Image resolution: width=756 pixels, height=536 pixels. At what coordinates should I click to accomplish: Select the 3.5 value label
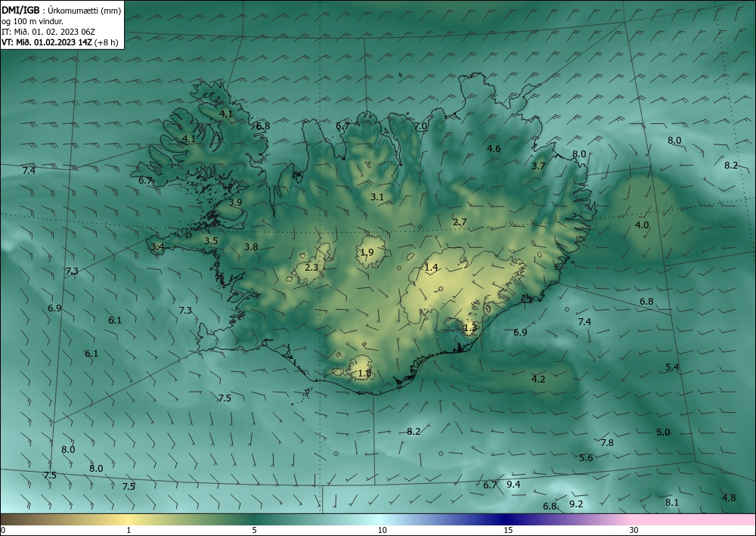point(211,240)
